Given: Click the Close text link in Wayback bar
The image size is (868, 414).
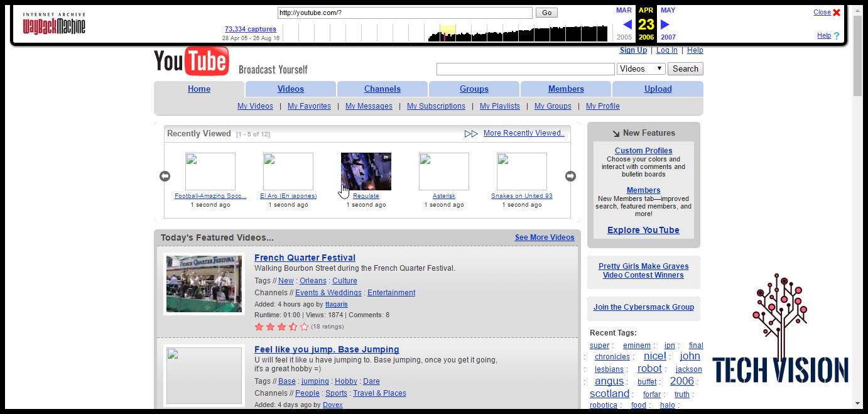Looking at the screenshot, I should pyautogui.click(x=822, y=13).
